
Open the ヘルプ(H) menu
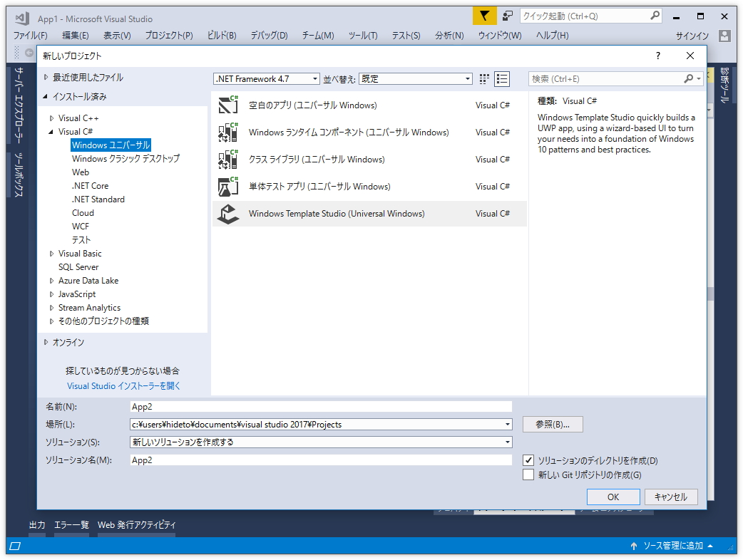552,36
